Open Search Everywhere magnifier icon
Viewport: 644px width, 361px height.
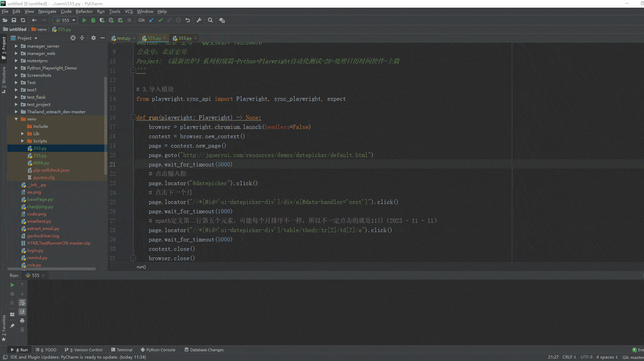(x=210, y=20)
